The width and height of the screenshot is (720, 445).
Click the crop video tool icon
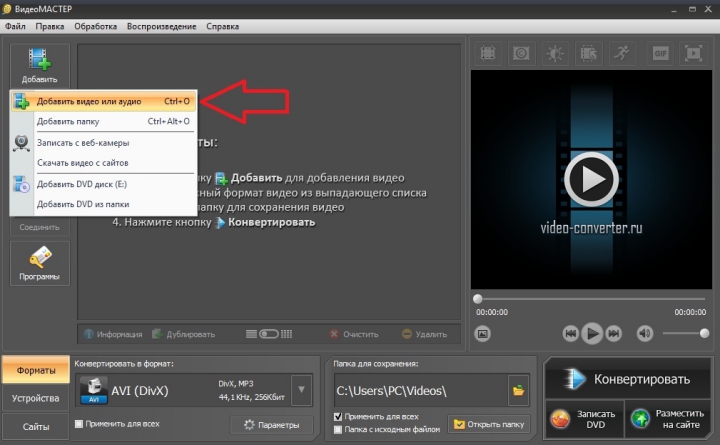[488, 54]
